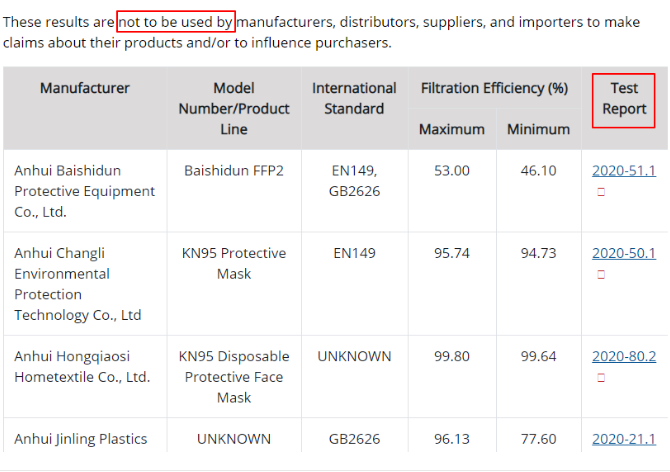670x472 pixels.
Task: Open test report 2020-80.2 link
Action: 624,356
